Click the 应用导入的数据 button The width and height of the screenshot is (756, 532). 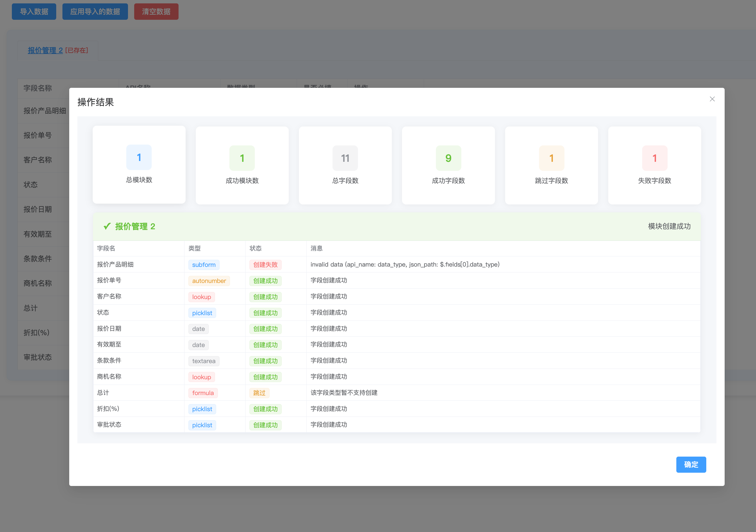(95, 12)
